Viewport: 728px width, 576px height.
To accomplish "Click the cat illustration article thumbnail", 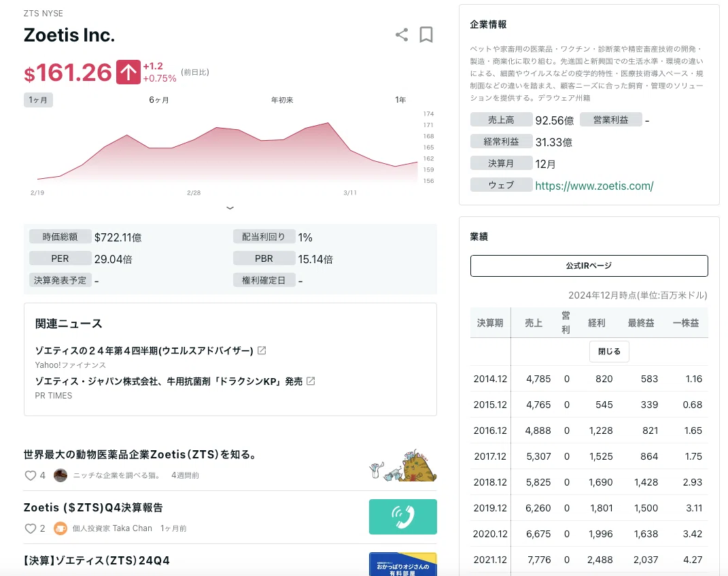I will click(403, 464).
